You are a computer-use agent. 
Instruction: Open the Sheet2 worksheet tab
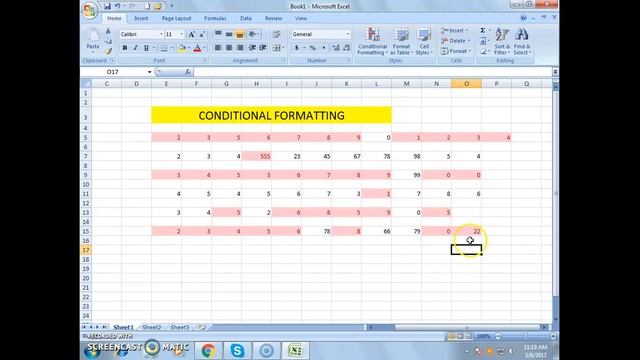click(x=152, y=327)
